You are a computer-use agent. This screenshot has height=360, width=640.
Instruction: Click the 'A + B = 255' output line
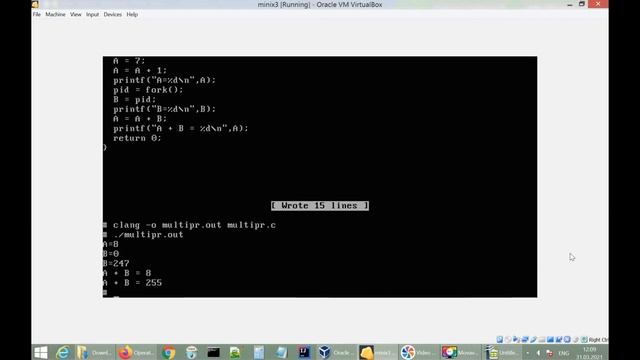[x=132, y=283]
